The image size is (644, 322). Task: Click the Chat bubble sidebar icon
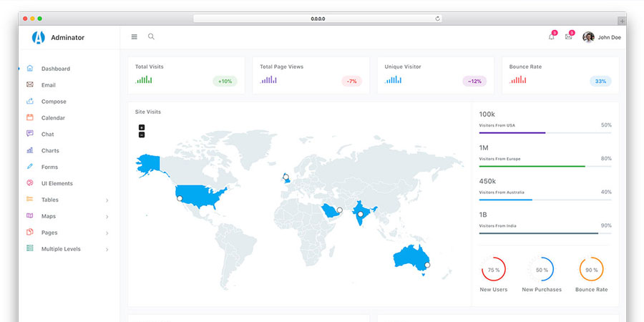pyautogui.click(x=29, y=134)
